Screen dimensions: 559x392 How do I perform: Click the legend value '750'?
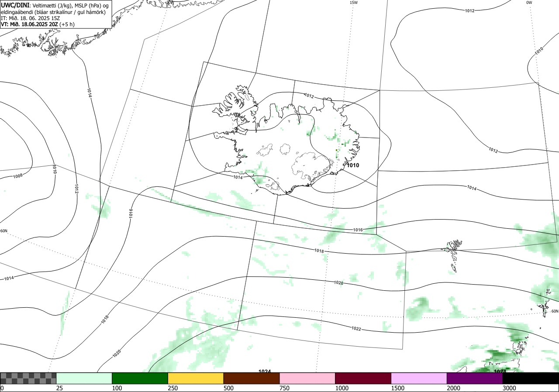click(285, 388)
